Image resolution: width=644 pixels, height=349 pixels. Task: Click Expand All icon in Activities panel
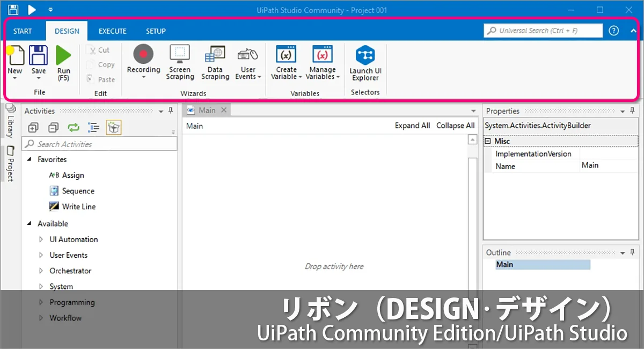click(x=33, y=127)
